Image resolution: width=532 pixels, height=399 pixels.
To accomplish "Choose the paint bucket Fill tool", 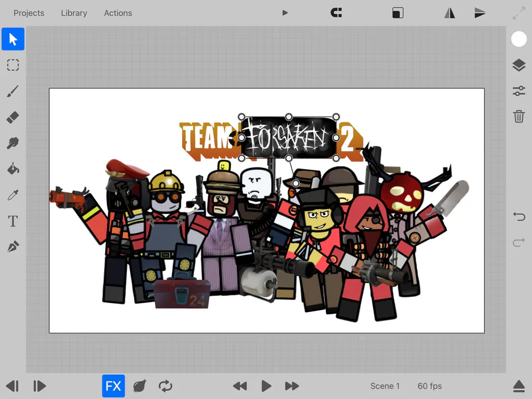I will click(x=13, y=169).
